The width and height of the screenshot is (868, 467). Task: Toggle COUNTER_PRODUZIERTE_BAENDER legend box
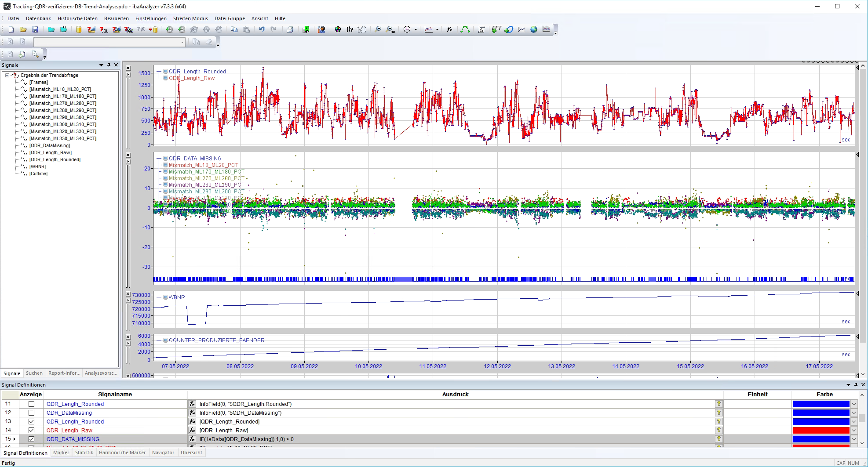(165, 340)
